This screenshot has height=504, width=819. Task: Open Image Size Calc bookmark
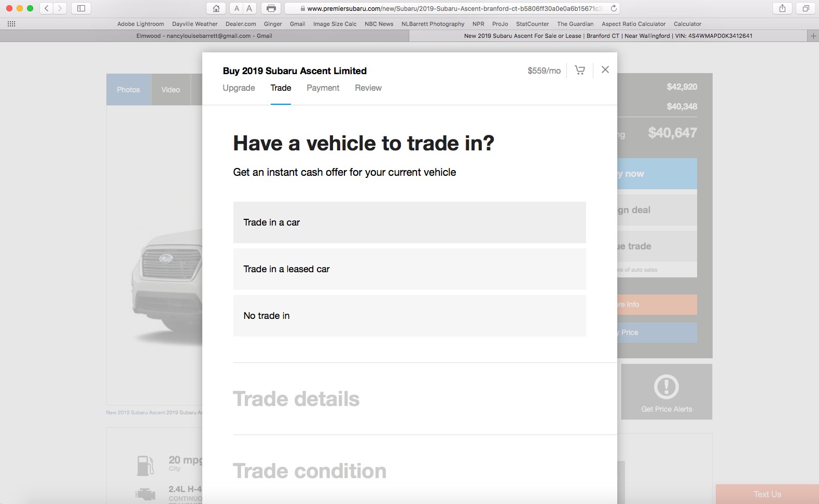[x=335, y=24]
